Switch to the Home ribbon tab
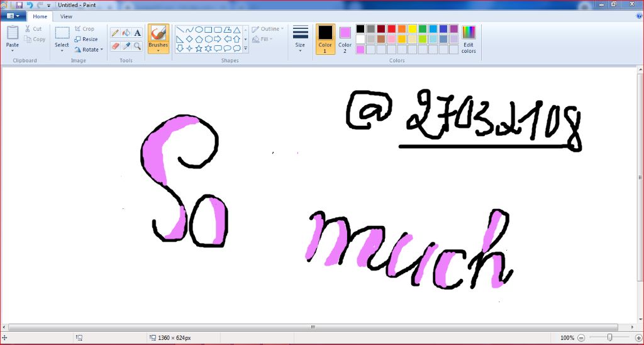644x345 pixels. pos(40,16)
